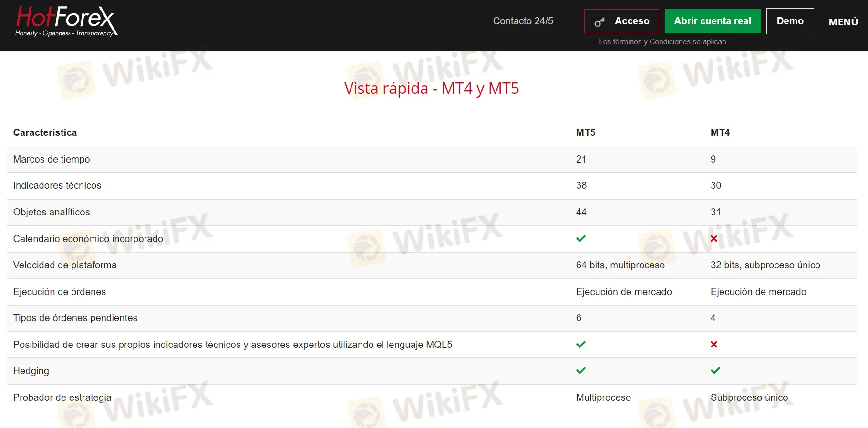Click the key icon in Acceso button
This screenshot has height=428, width=868.
coord(599,22)
